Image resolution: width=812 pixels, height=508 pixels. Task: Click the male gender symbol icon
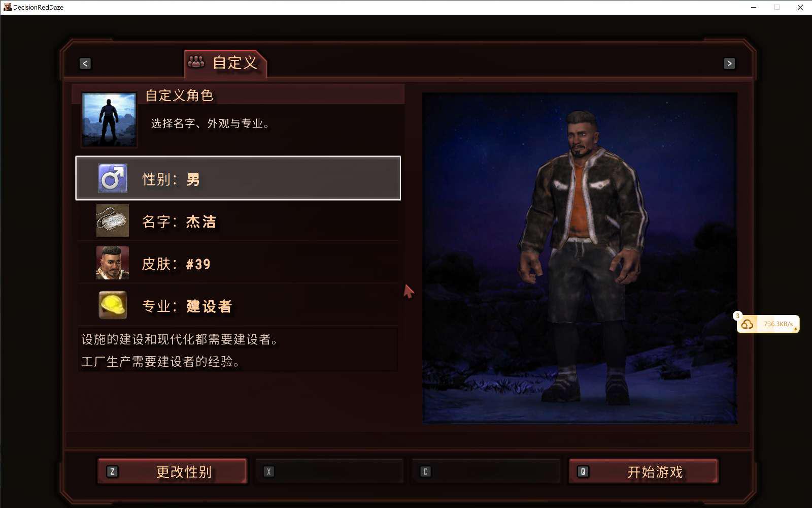[x=112, y=178]
